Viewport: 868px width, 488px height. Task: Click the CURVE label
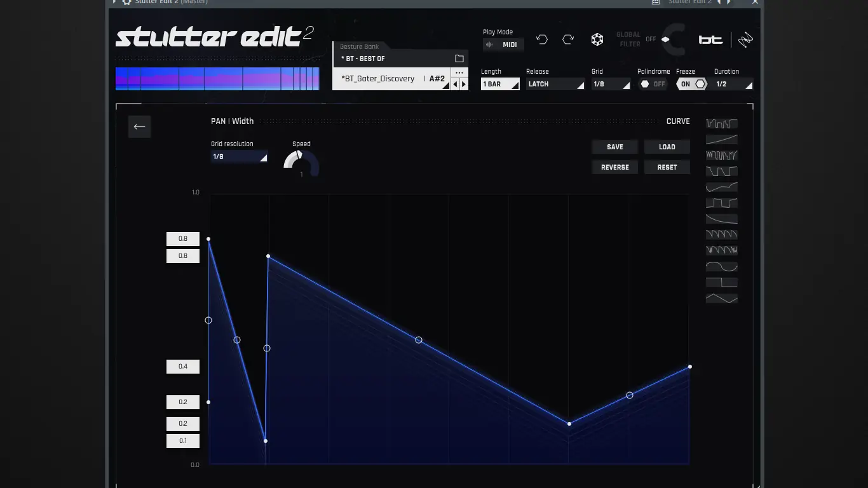click(x=678, y=121)
